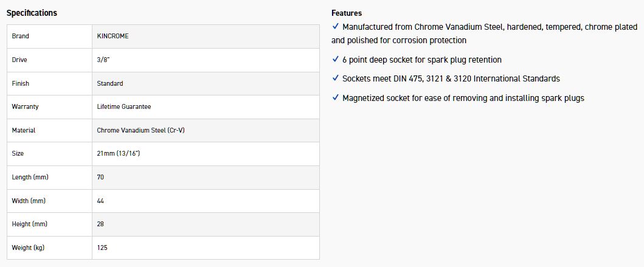Select the KINCROME brand value
Image resolution: width=644 pixels, height=267 pixels.
(113, 36)
